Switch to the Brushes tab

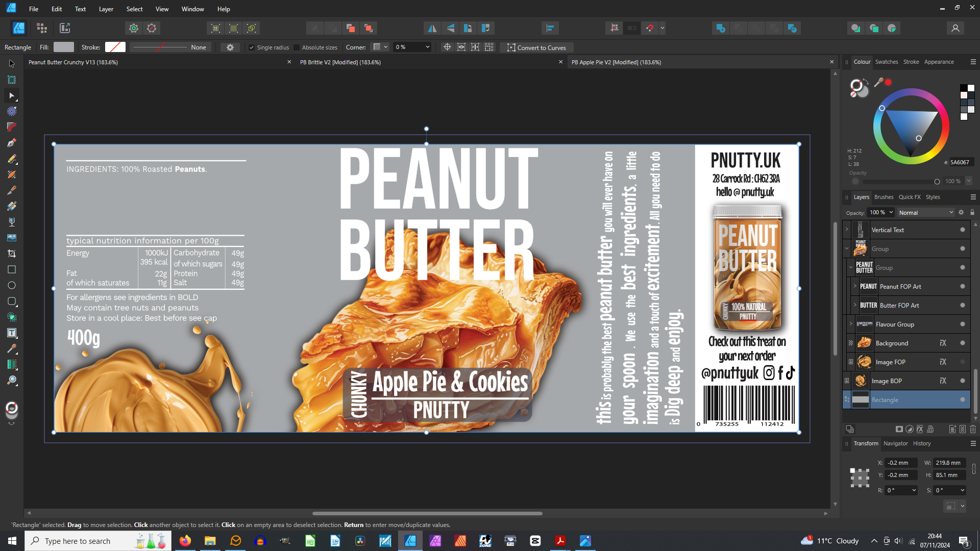[884, 197]
